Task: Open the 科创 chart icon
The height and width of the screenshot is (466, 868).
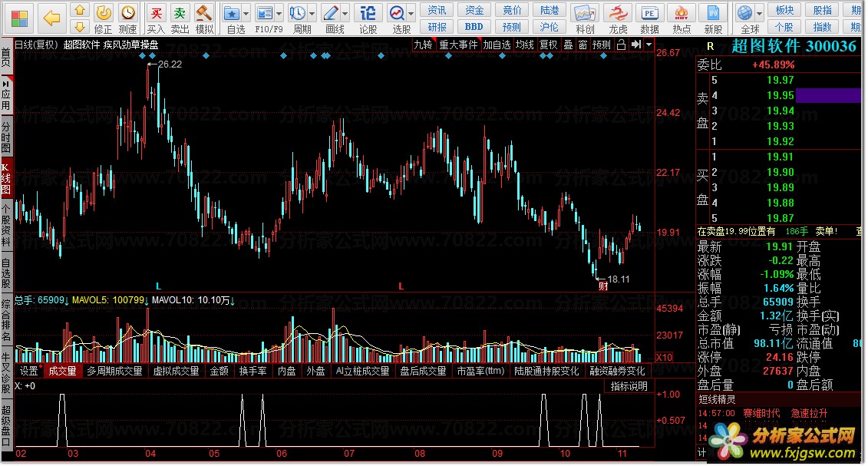Action: point(585,13)
